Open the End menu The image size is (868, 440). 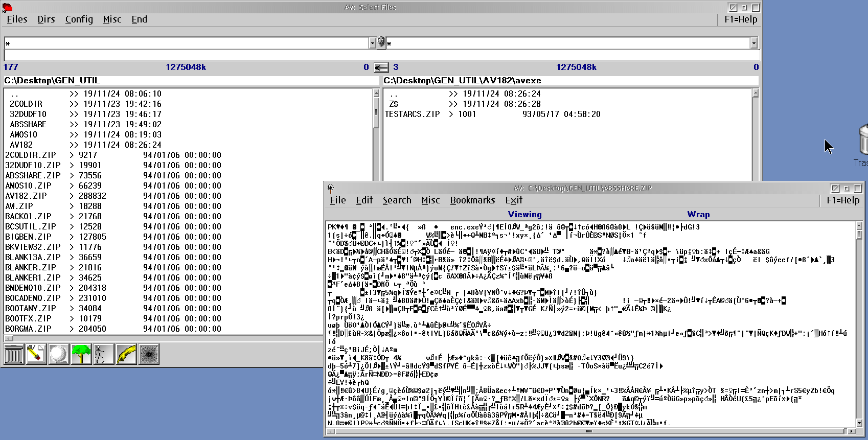click(139, 19)
